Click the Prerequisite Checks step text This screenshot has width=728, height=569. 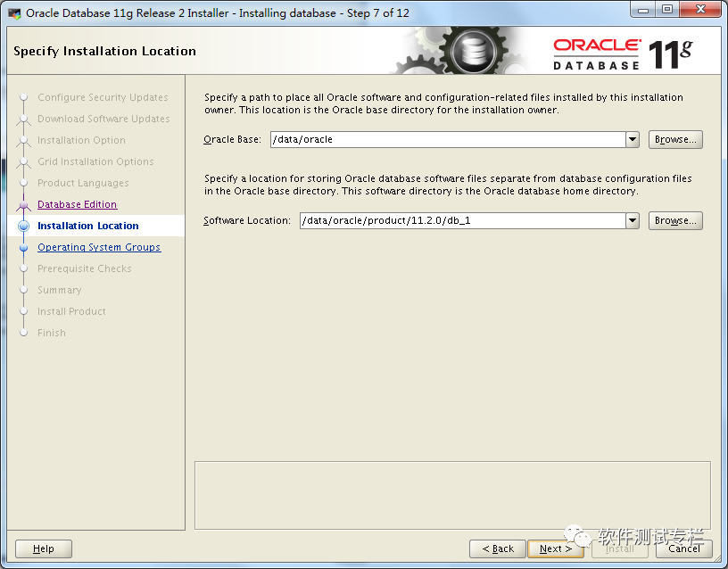tap(85, 268)
